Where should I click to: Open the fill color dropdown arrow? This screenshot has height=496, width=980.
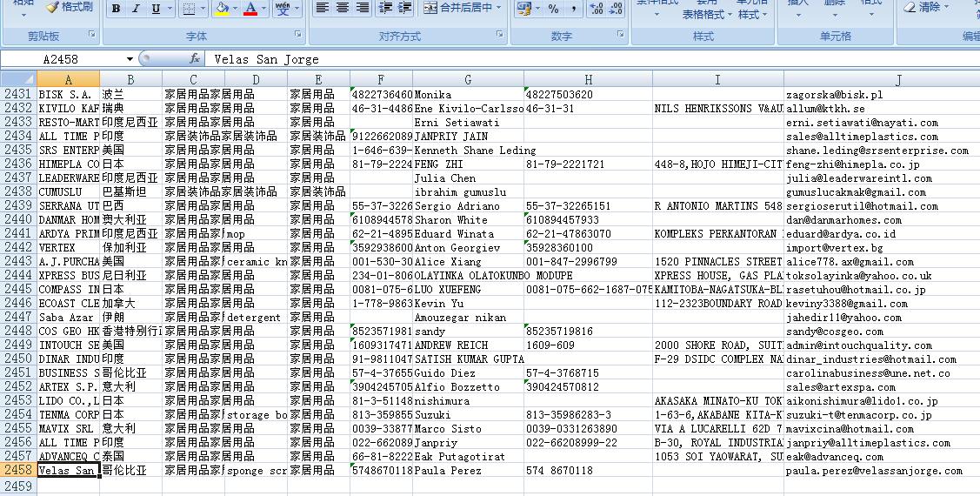235,8
